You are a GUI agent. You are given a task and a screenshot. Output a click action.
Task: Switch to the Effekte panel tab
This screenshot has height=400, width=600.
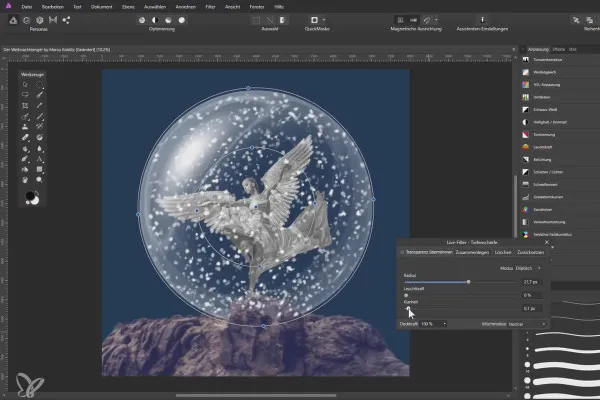click(x=558, y=49)
